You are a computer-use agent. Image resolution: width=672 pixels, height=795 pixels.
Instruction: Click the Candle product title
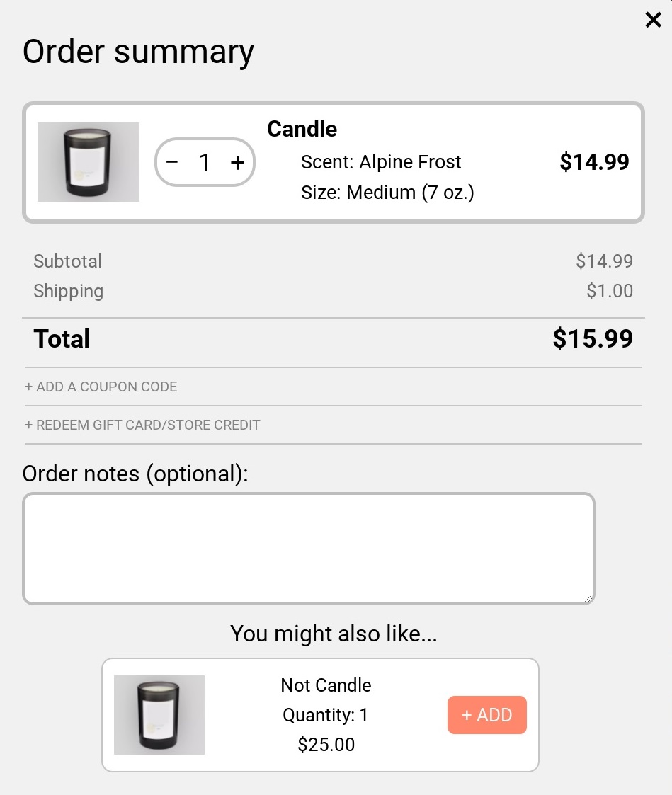pos(302,129)
